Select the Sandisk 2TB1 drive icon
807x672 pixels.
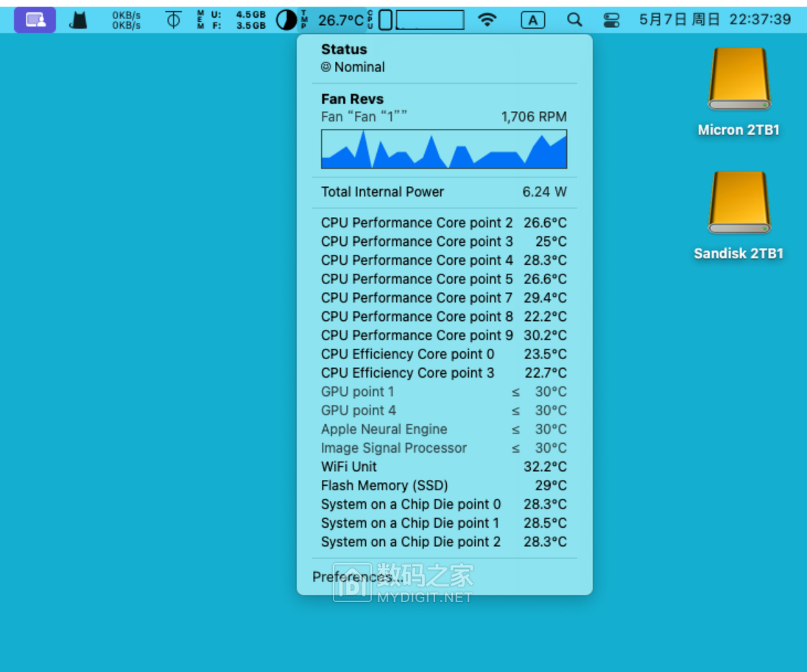coord(739,203)
